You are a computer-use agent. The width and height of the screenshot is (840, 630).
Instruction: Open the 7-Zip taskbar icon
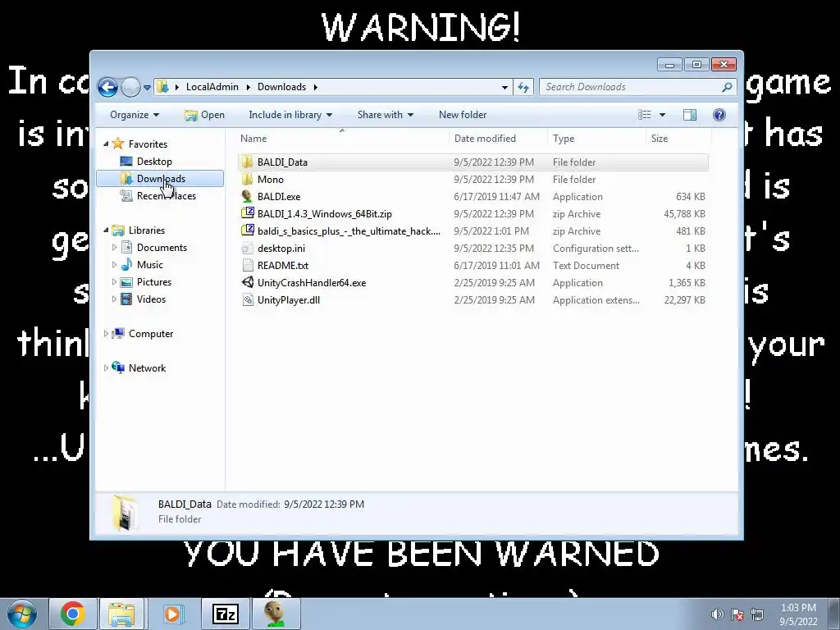225,614
